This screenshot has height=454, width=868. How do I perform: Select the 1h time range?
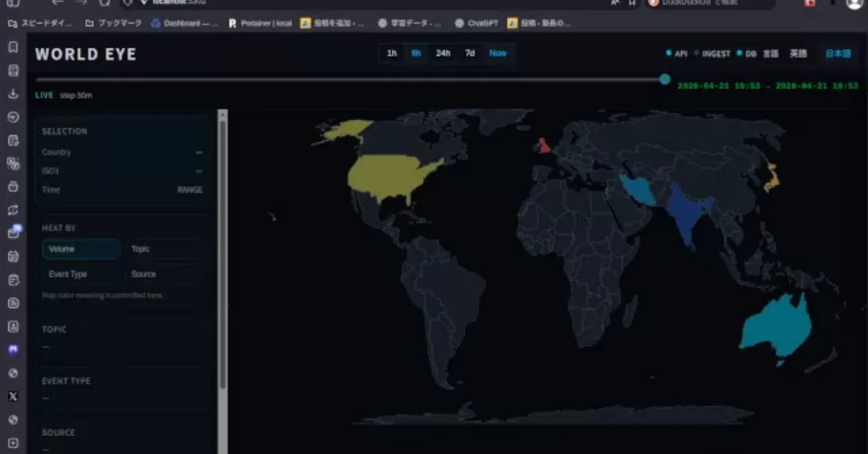pos(392,53)
